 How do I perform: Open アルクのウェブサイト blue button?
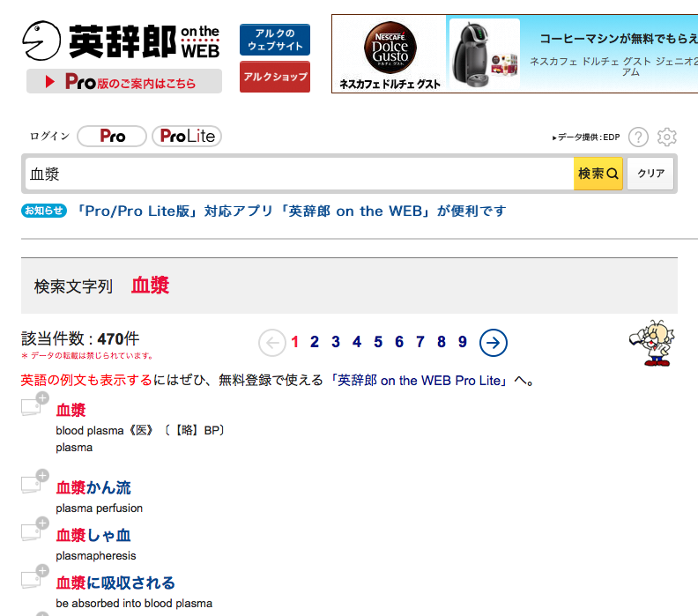point(275,40)
